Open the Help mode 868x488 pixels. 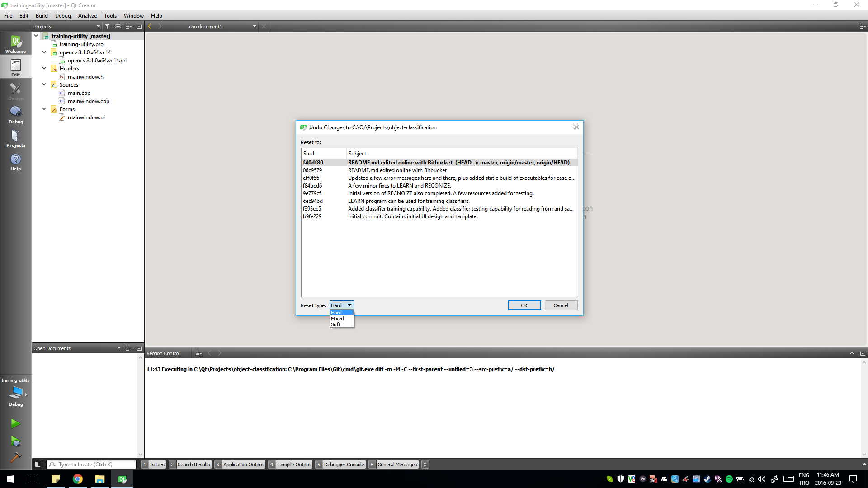pos(16,161)
